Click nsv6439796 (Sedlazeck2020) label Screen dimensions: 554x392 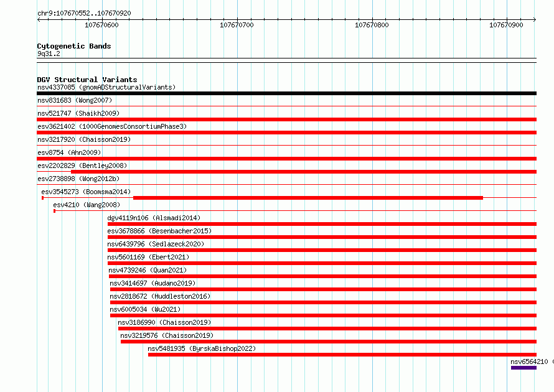pyautogui.click(x=156, y=244)
